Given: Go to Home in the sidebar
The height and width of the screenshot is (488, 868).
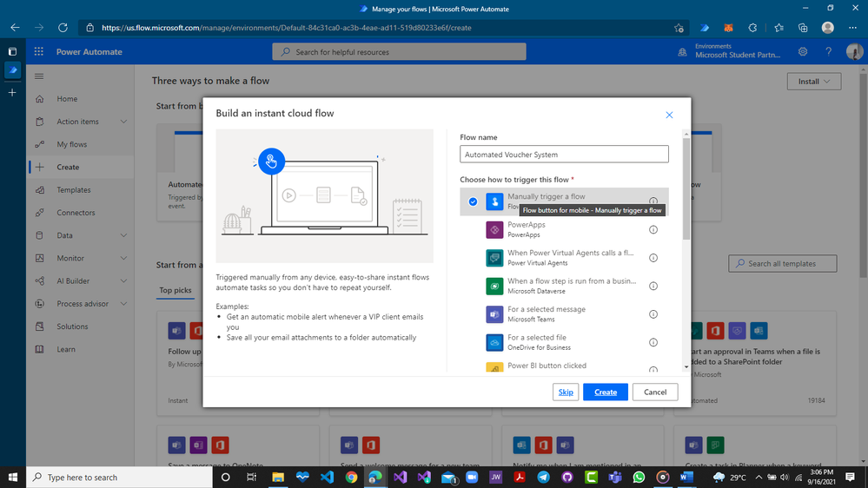Looking at the screenshot, I should coord(67,99).
